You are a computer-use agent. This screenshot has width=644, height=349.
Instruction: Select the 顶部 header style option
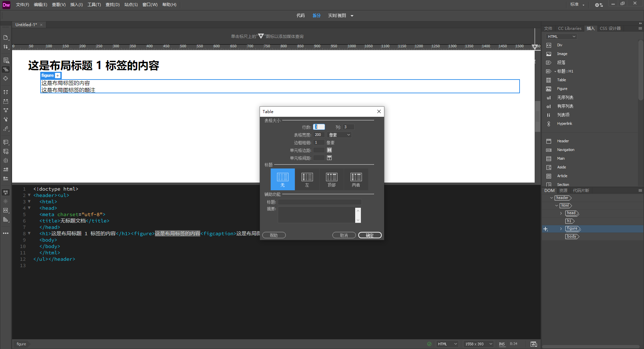pos(331,179)
